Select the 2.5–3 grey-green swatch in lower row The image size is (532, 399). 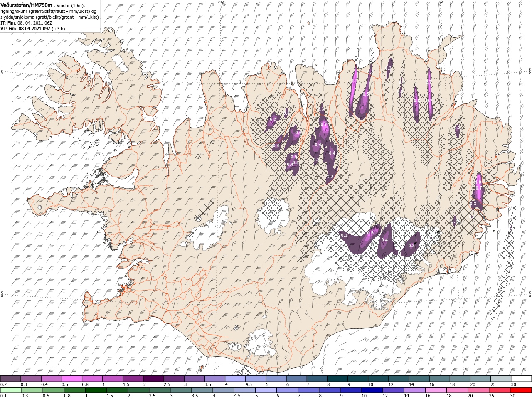tap(160, 390)
